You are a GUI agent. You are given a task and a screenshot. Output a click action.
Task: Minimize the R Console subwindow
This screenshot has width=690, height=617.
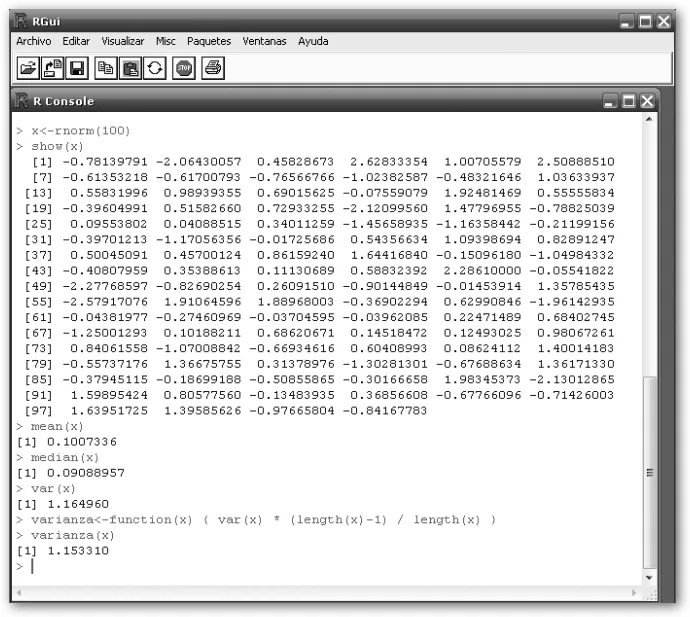(x=609, y=101)
